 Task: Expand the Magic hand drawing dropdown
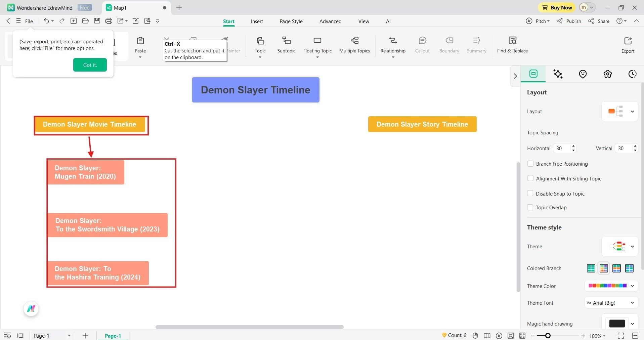[x=633, y=324]
